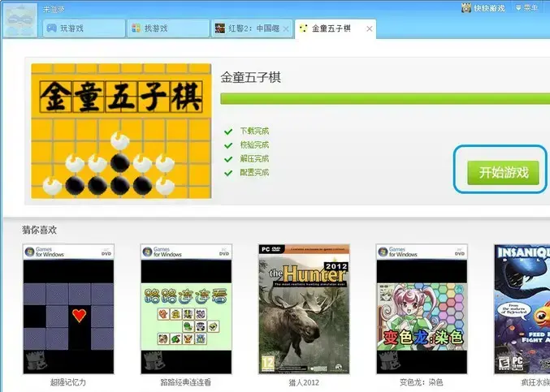Click the checkmark beside 校验完成
This screenshot has width=550, height=392.
pyautogui.click(x=228, y=145)
